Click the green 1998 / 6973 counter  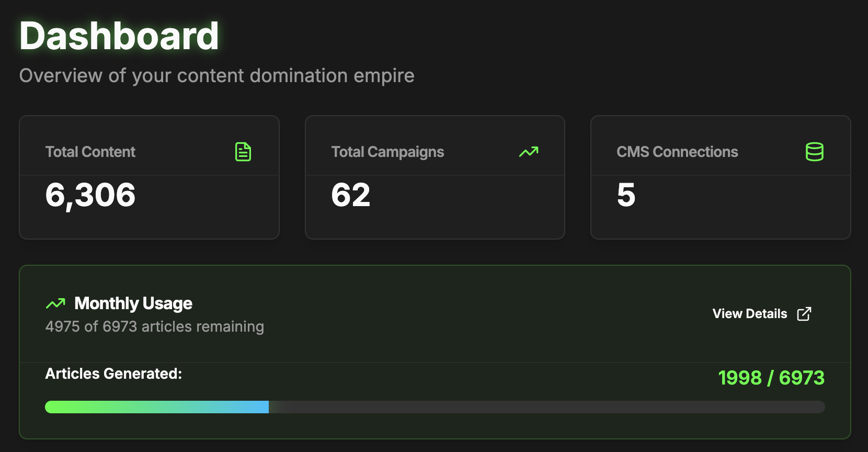(x=771, y=378)
